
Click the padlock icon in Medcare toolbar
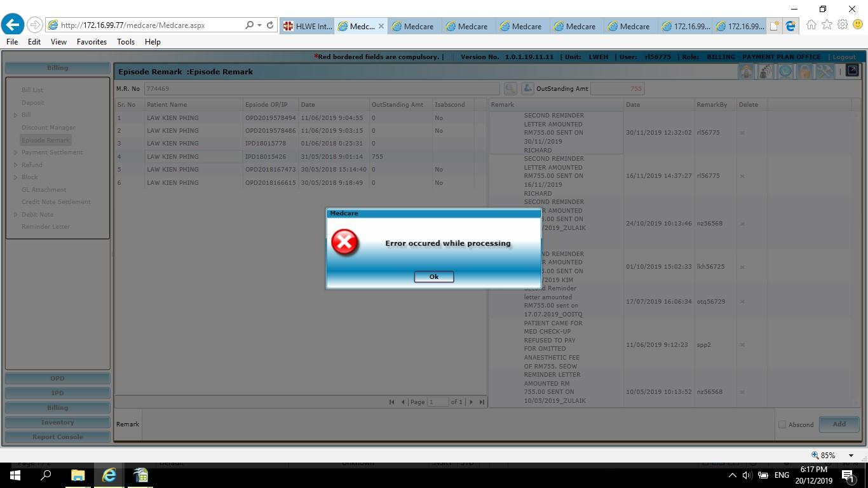804,72
